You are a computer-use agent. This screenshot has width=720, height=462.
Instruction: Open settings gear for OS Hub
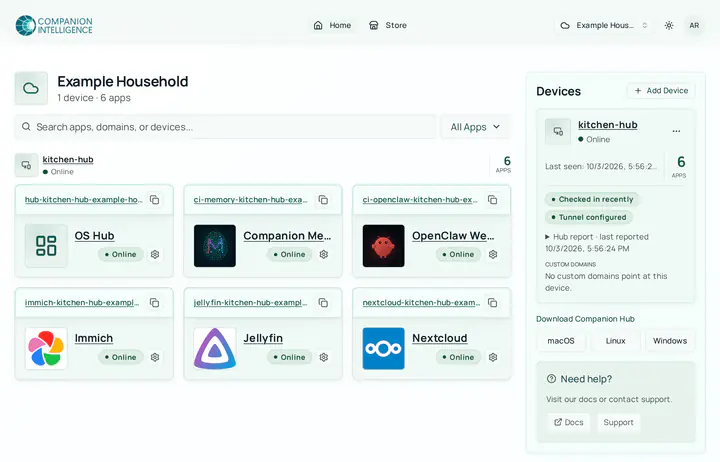[155, 254]
